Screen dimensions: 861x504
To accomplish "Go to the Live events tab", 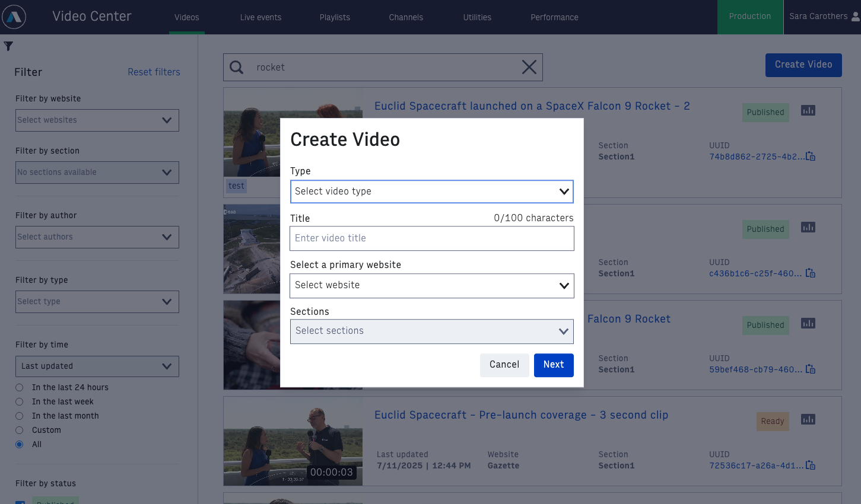I will (261, 17).
